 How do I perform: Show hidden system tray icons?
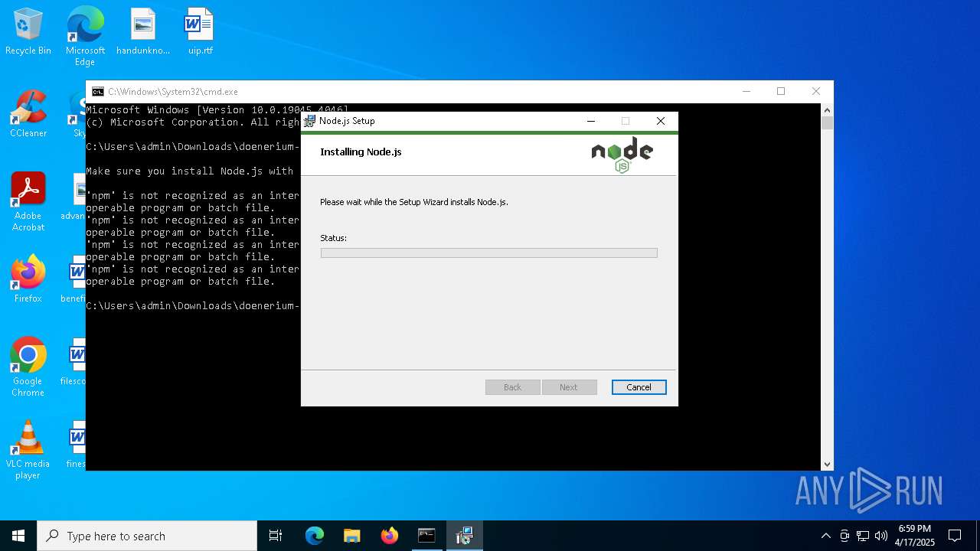point(825,536)
